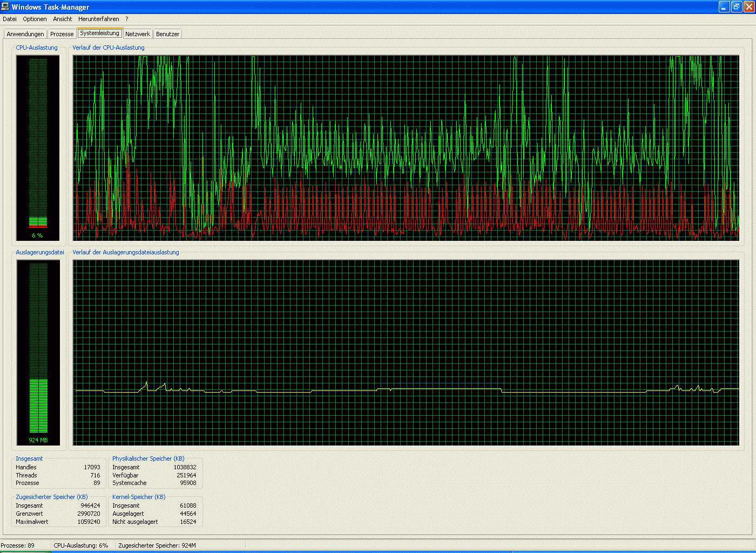
Task: Open the Ansicht menu
Action: coord(63,19)
